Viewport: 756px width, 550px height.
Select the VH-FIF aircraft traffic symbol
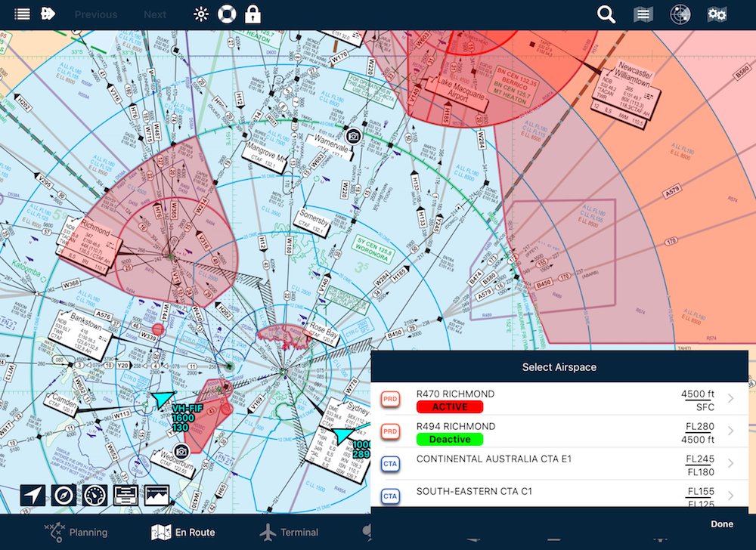point(163,399)
